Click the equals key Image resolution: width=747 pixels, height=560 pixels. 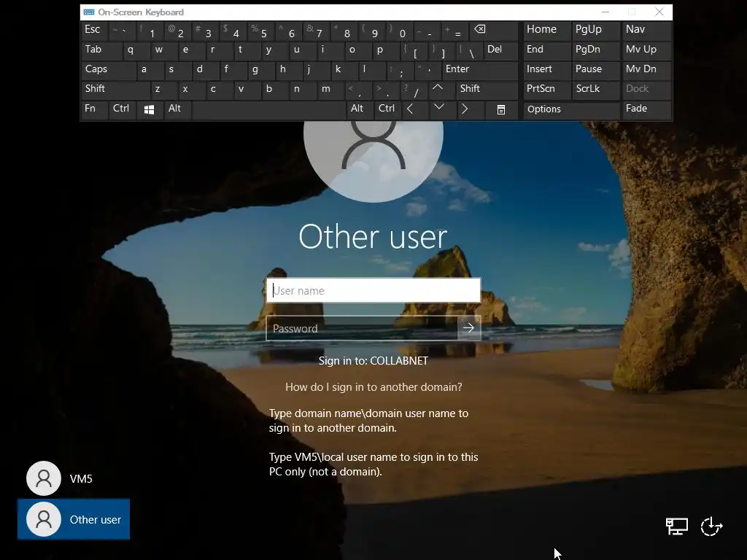[454, 31]
